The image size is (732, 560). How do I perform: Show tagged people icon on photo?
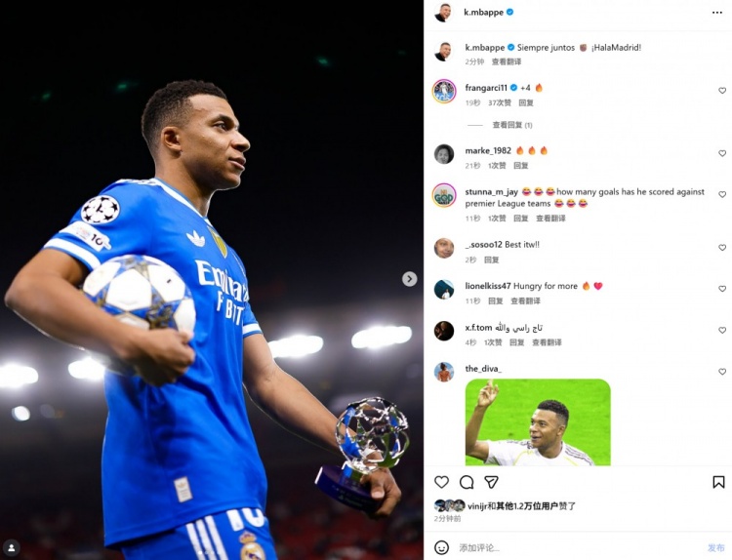[x=11, y=547]
